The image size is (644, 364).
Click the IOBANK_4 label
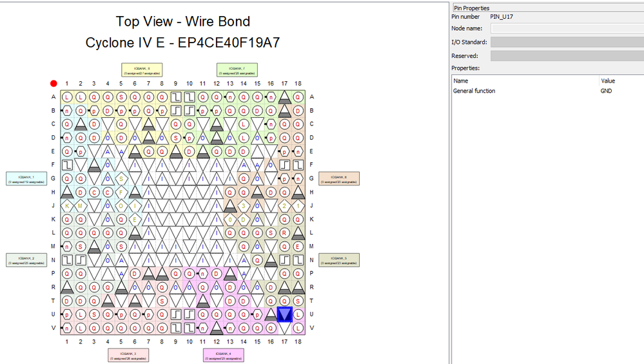(x=224, y=356)
